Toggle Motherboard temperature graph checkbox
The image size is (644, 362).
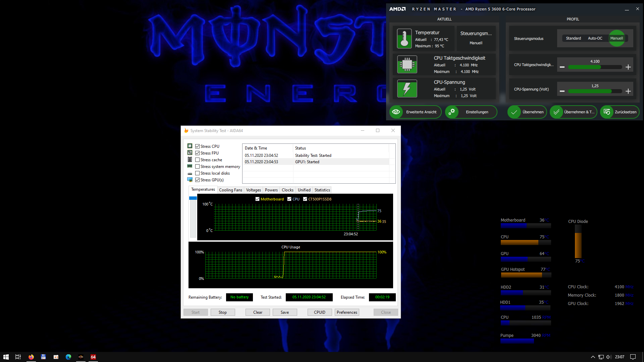coord(257,199)
